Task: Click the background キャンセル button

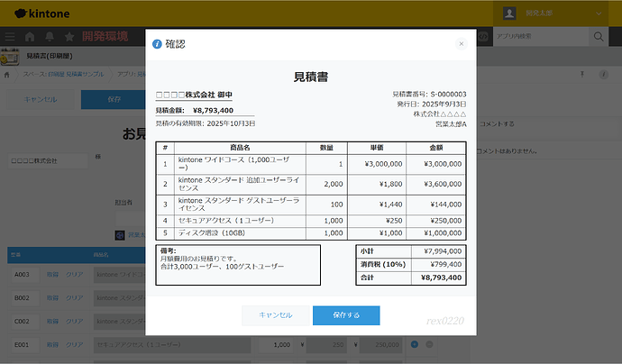Action: [x=41, y=99]
